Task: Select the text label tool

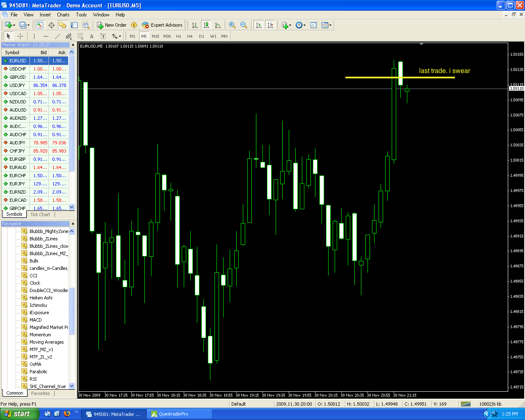Action: [103, 36]
